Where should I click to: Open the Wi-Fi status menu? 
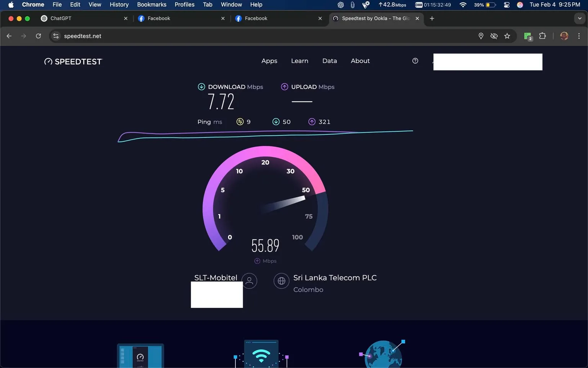coord(463,5)
